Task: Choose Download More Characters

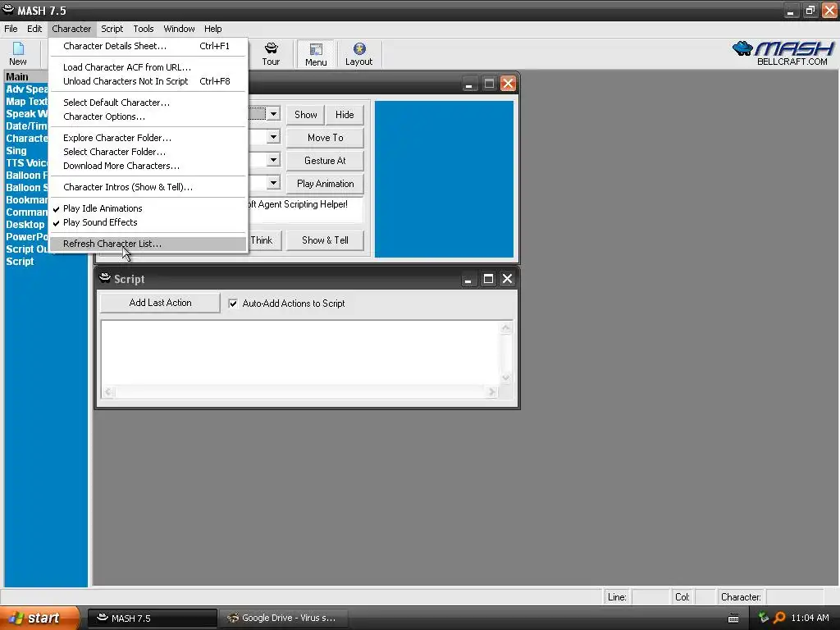Action: click(x=148, y=166)
